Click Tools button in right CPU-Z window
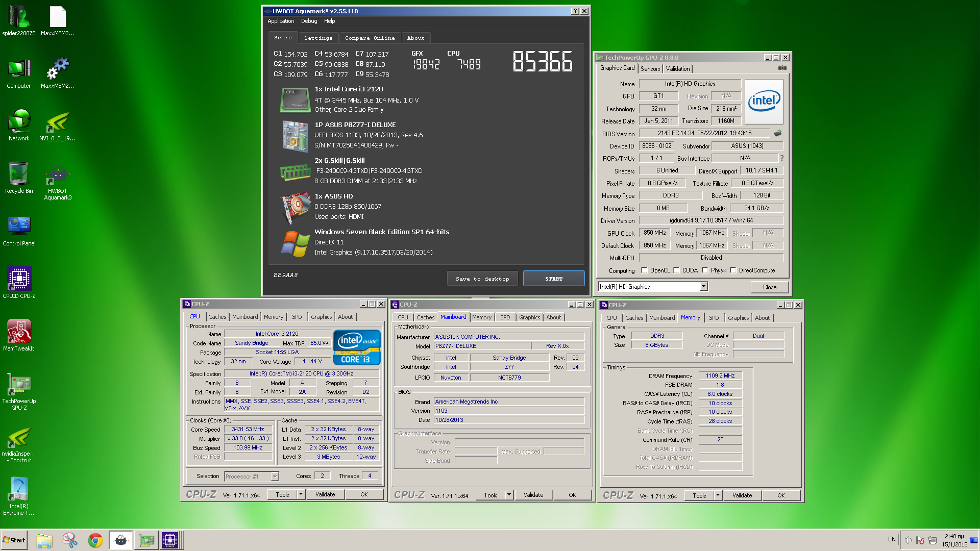980x551 pixels. point(699,495)
